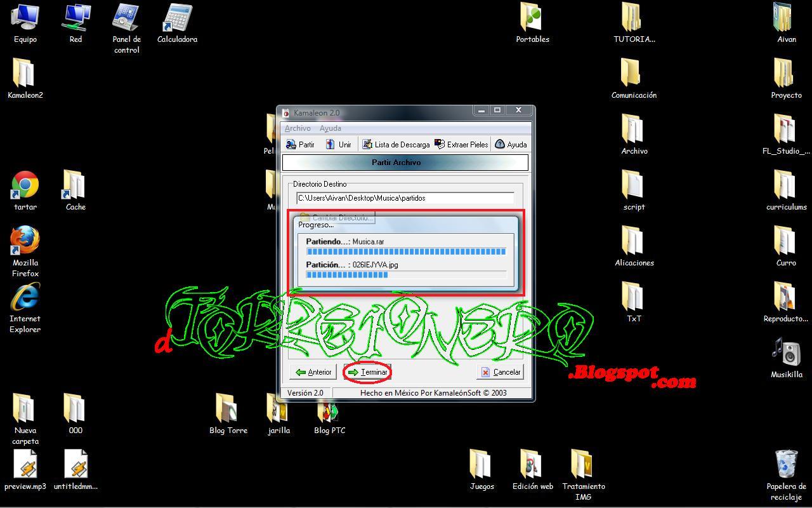The width and height of the screenshot is (812, 508).
Task: Select the Blog Torre folder
Action: tap(228, 414)
